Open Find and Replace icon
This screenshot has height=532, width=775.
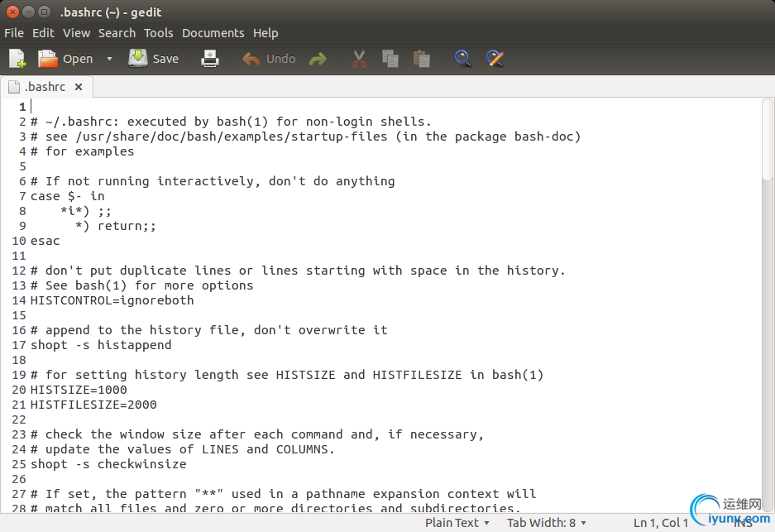click(x=495, y=59)
